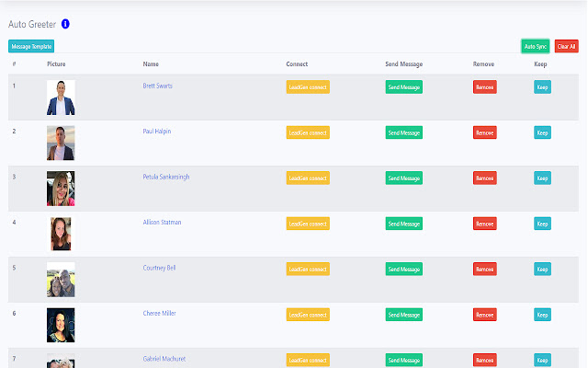This screenshot has width=588, height=368.
Task: Keep Paul Halpin in the list
Action: (542, 132)
